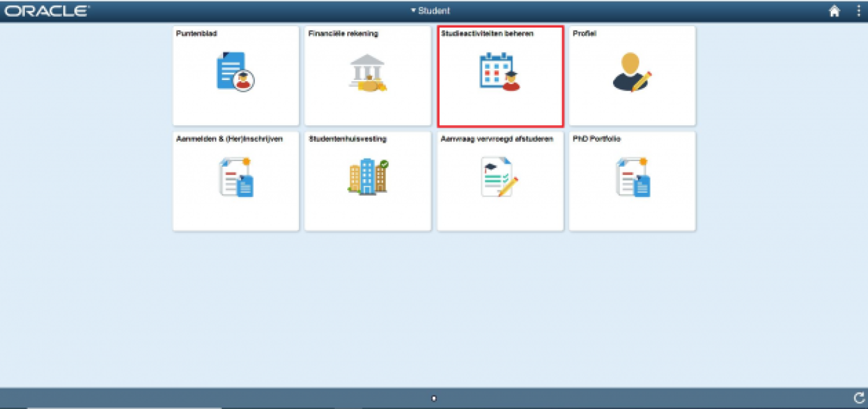Expand the Student homepage dropdown
The height and width of the screenshot is (409, 868).
(x=430, y=11)
